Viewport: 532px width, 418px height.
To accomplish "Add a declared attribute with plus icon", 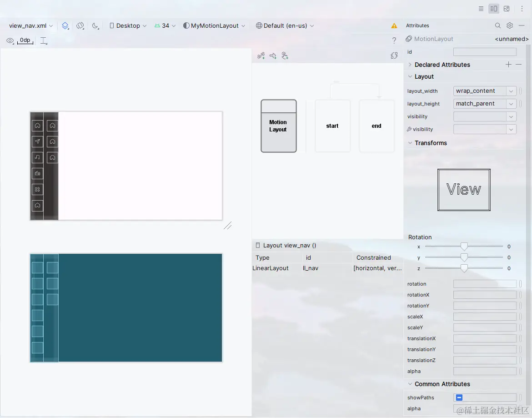I will point(508,65).
